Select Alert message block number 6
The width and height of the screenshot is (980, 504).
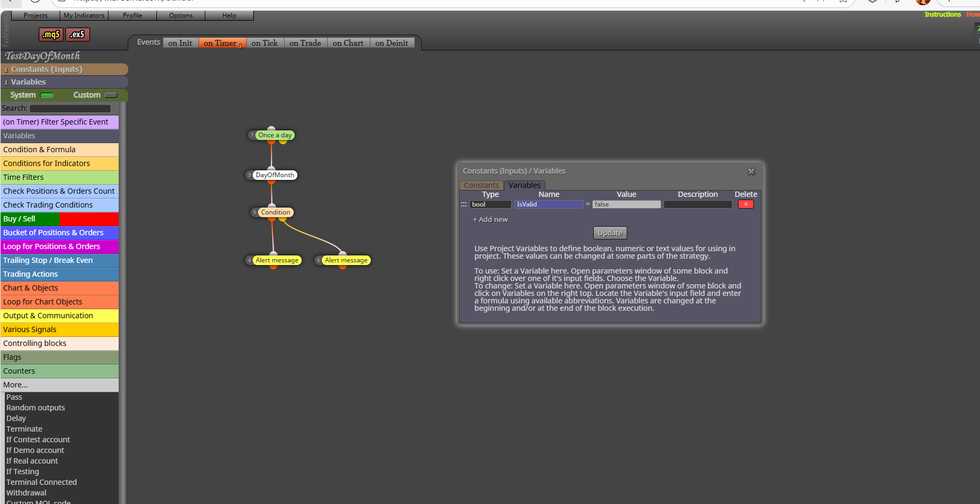pyautogui.click(x=346, y=260)
